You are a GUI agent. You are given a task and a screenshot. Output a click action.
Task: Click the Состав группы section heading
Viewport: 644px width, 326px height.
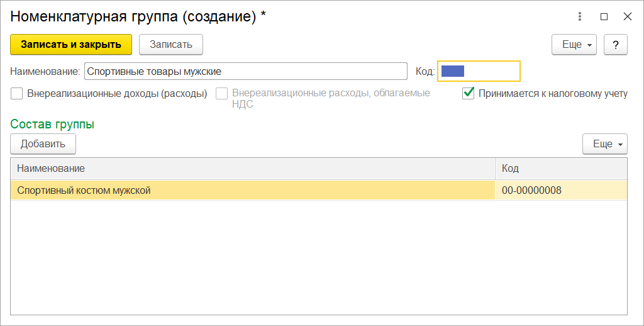(x=52, y=124)
